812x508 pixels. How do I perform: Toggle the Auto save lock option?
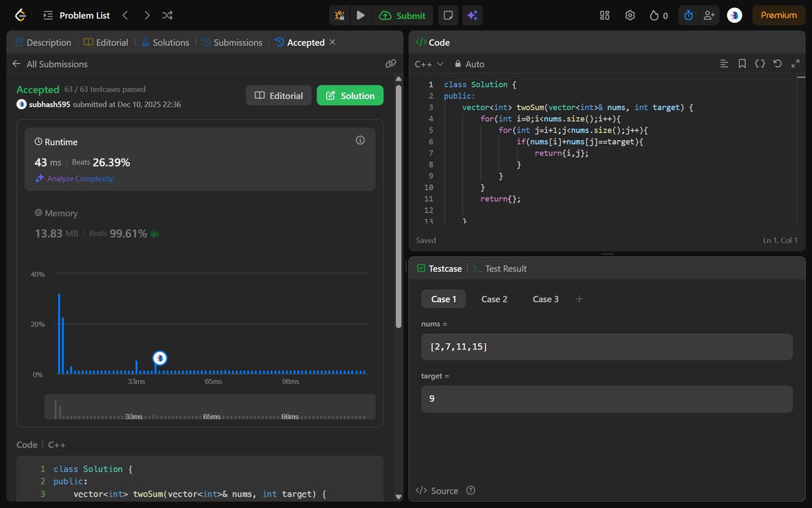pos(470,64)
